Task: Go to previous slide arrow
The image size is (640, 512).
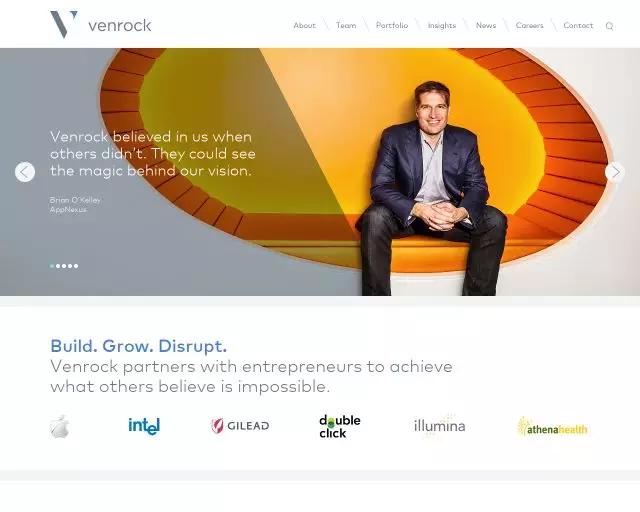Action: coord(25,172)
